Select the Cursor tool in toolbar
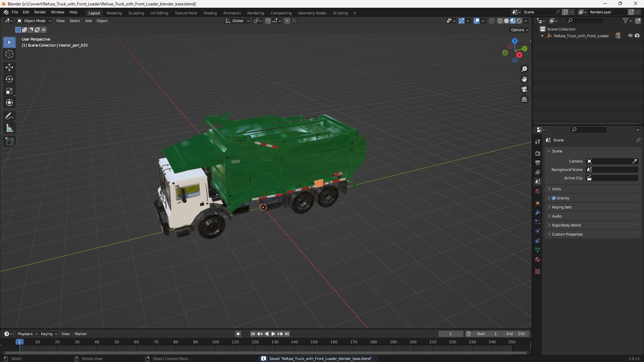 click(x=9, y=54)
